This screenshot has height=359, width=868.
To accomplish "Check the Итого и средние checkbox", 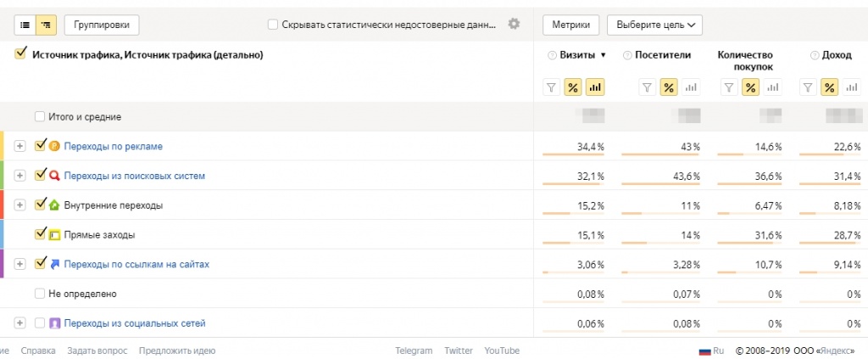I will coord(40,117).
